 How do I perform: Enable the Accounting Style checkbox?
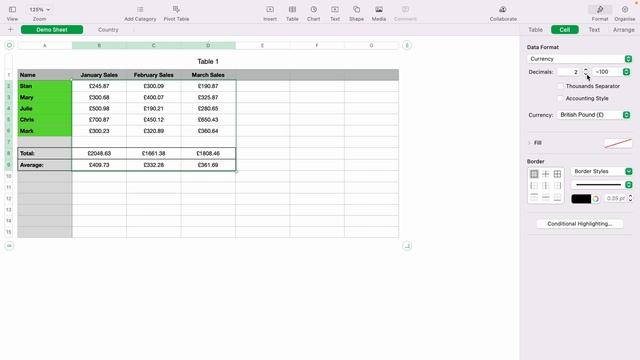(x=560, y=98)
